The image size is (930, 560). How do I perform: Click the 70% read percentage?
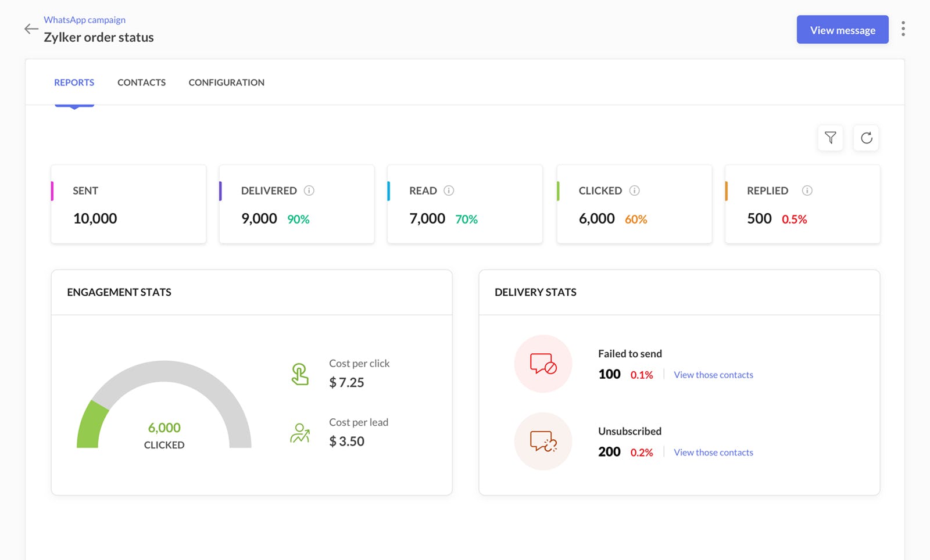466,220
